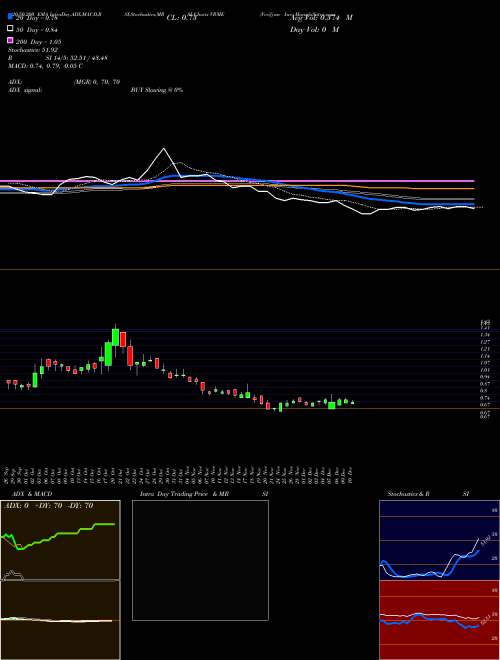Click the 'Stochastics & R' panel title
Screen dimensions: 500x660
408,494
